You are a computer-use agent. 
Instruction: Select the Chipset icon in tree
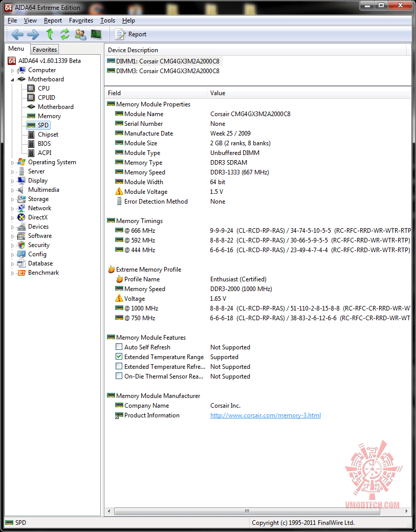pyautogui.click(x=31, y=135)
